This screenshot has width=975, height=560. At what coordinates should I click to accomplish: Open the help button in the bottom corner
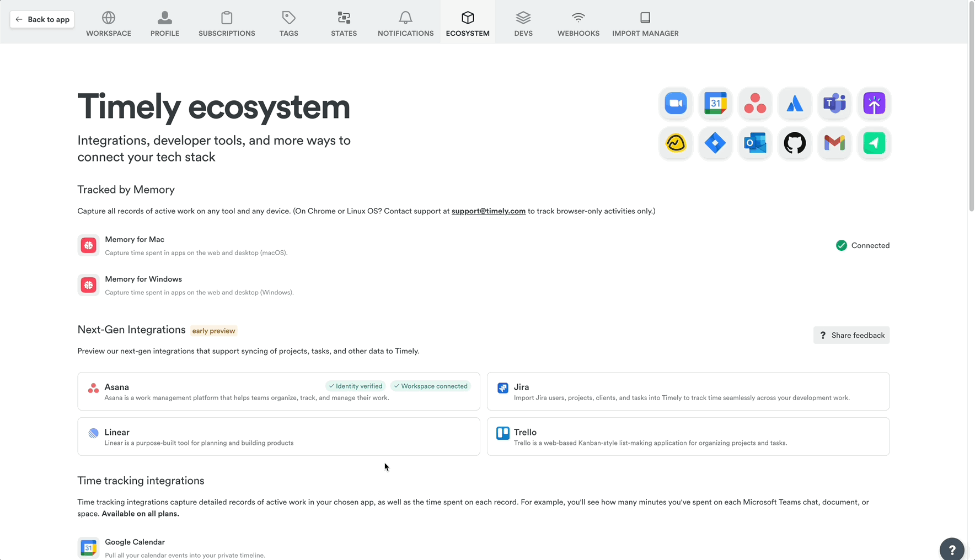coord(951,549)
